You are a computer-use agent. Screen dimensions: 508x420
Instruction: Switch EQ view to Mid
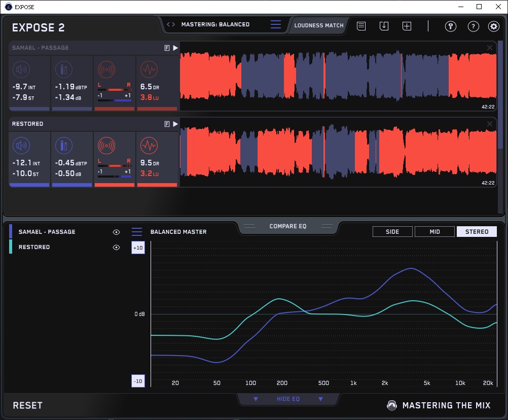pos(434,232)
